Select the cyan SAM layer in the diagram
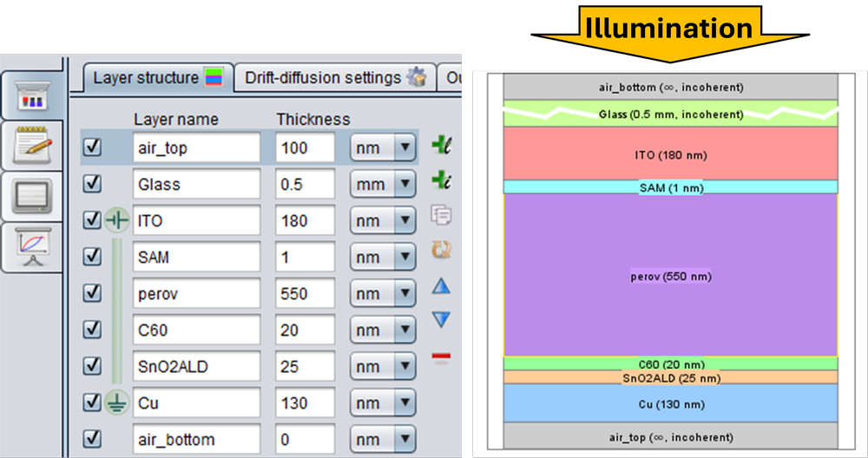Viewport: 868px width, 458px height. [670, 187]
